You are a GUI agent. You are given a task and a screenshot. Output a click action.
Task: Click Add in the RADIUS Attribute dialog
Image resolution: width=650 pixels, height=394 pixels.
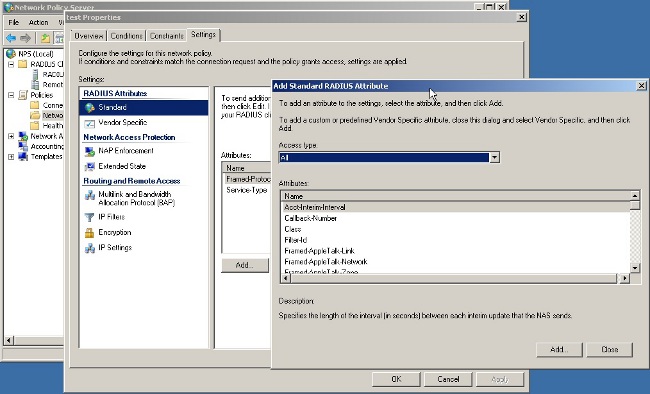(559, 350)
